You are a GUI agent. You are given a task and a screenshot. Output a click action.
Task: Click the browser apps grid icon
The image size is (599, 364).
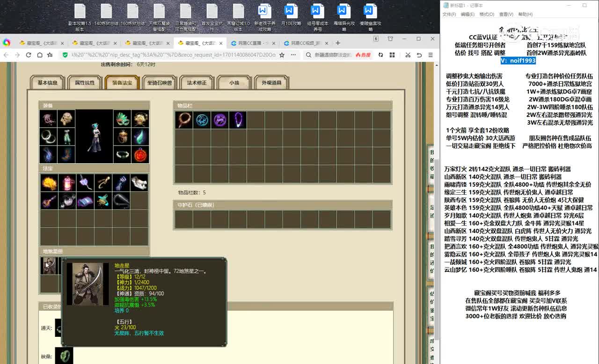391,55
